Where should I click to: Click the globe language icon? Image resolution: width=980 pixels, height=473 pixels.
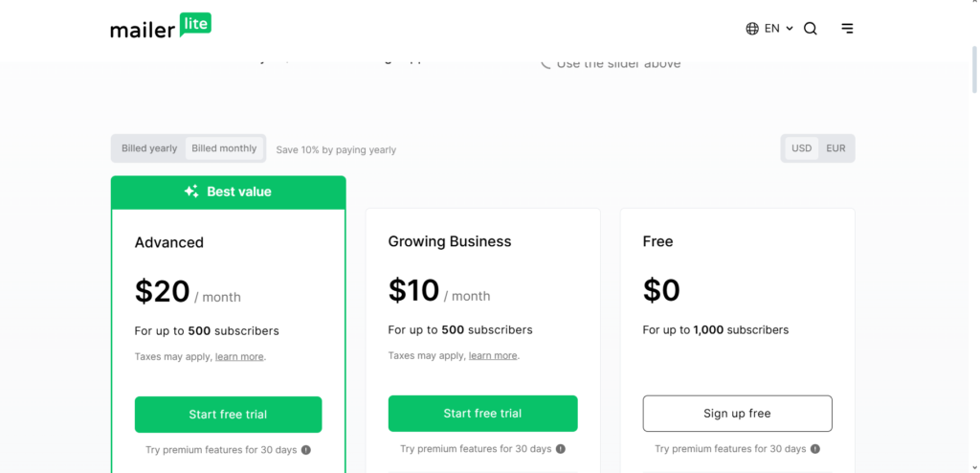[752, 29]
